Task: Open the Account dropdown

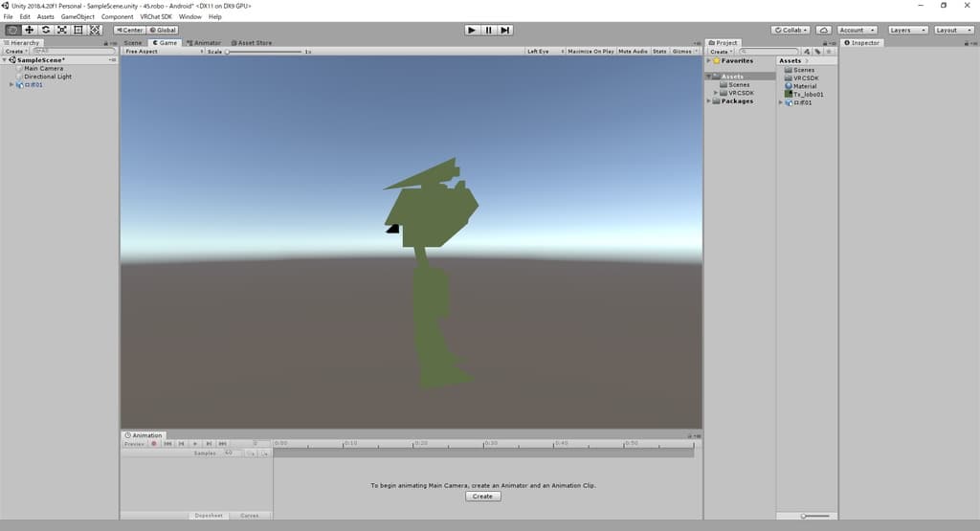Action: click(x=857, y=30)
